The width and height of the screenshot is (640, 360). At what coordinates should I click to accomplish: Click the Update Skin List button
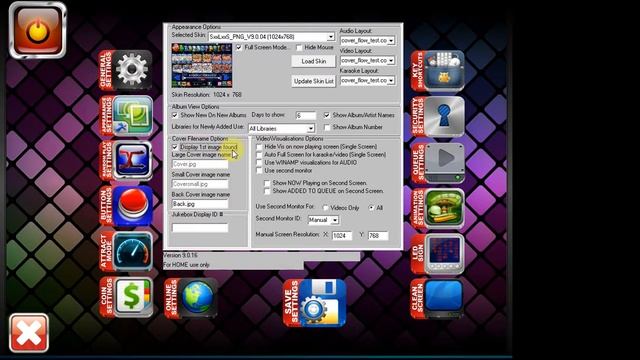pyautogui.click(x=313, y=81)
